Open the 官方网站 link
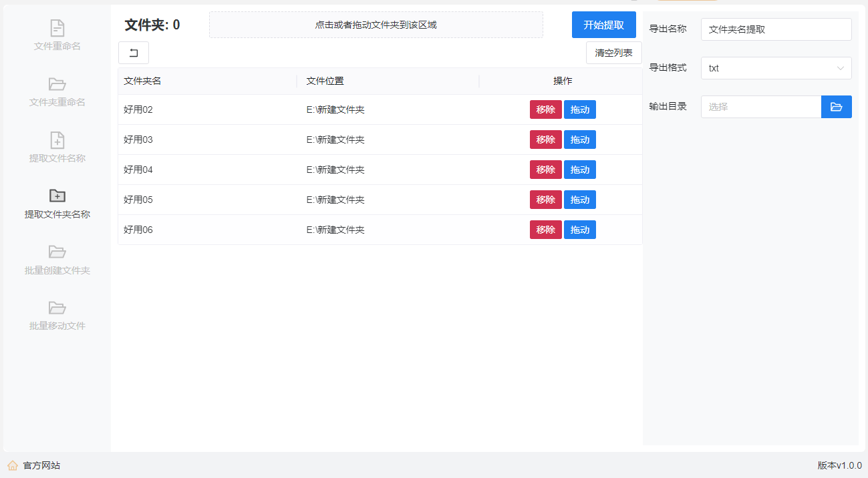The image size is (868, 478). coord(41,465)
